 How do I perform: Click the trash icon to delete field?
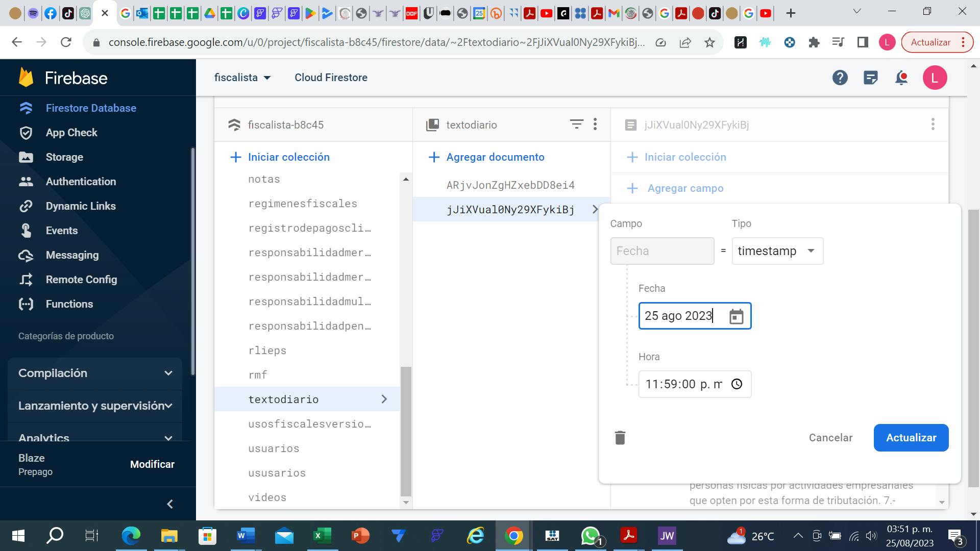click(x=620, y=438)
